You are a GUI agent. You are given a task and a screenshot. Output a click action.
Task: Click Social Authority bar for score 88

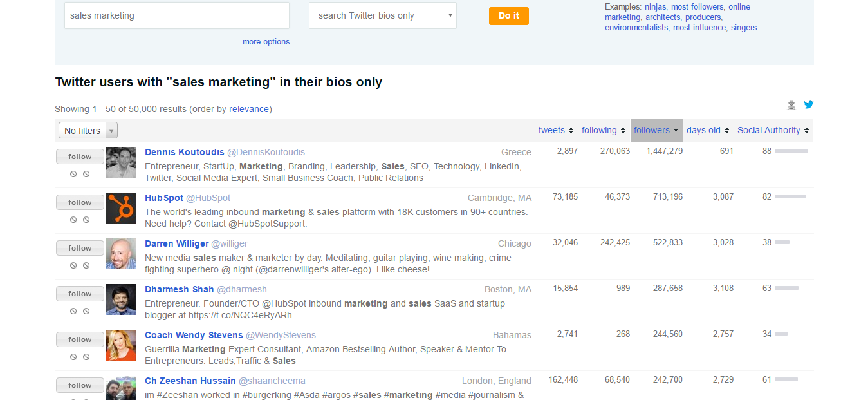[791, 151]
